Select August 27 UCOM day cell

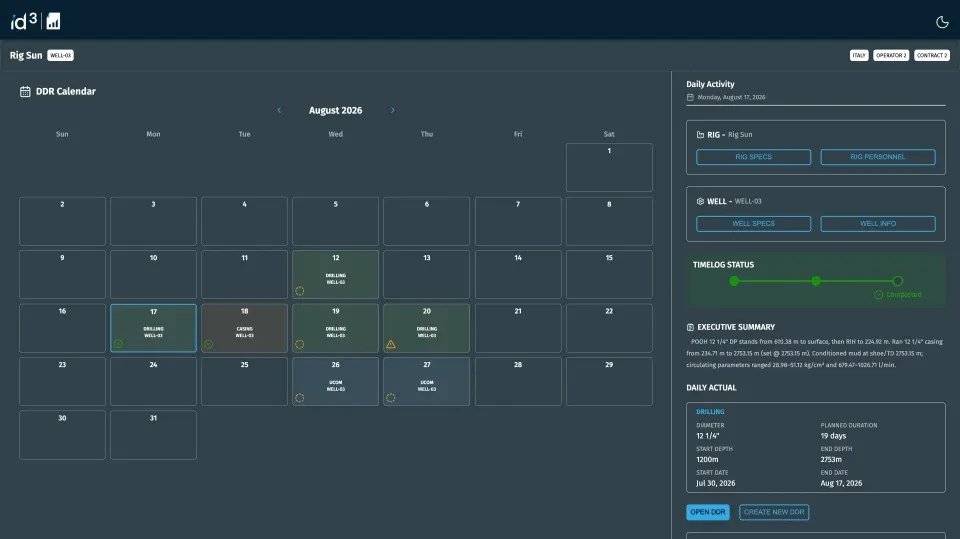click(x=427, y=382)
